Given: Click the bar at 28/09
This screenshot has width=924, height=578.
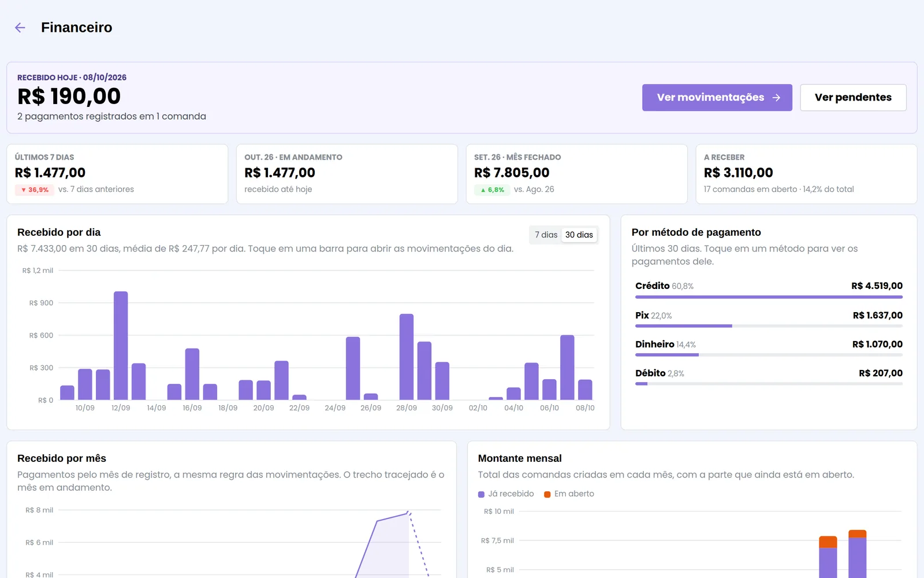Looking at the screenshot, I should click(407, 357).
